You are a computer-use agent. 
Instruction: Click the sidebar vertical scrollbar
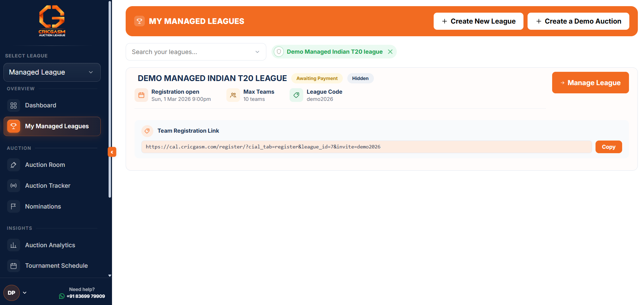point(110,99)
